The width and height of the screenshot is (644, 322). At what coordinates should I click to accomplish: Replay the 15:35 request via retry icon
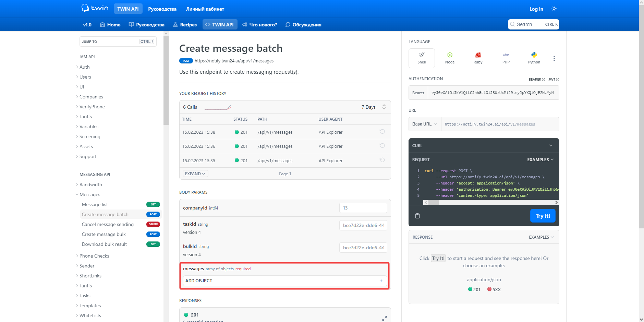click(382, 160)
